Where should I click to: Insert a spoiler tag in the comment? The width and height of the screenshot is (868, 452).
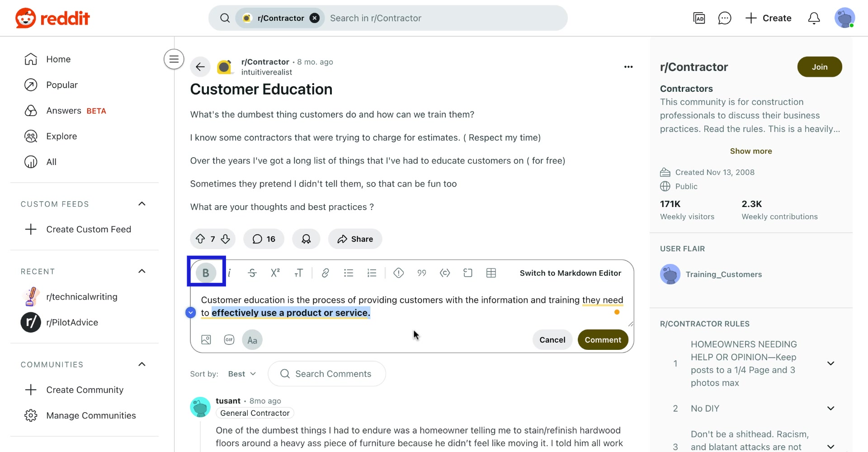398,273
